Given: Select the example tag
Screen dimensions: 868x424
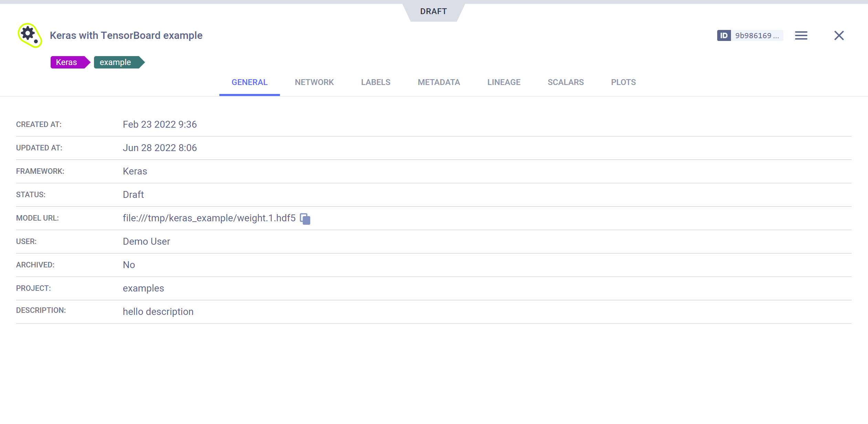Looking at the screenshot, I should (x=116, y=62).
